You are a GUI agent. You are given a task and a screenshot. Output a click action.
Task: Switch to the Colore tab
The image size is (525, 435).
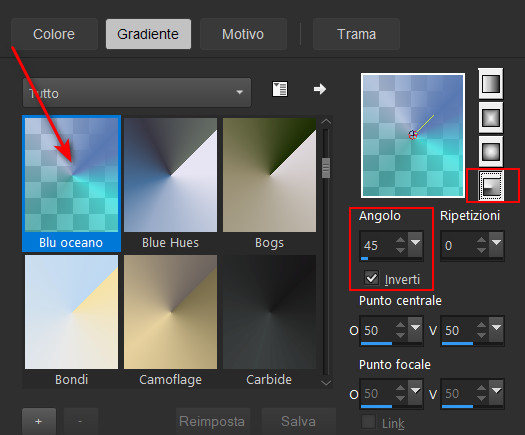pyautogui.click(x=54, y=34)
